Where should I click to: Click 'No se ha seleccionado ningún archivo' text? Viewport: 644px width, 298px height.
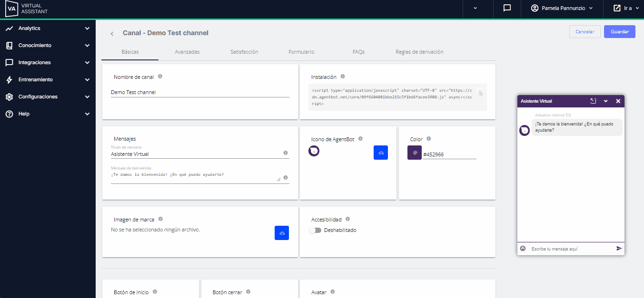156,230
